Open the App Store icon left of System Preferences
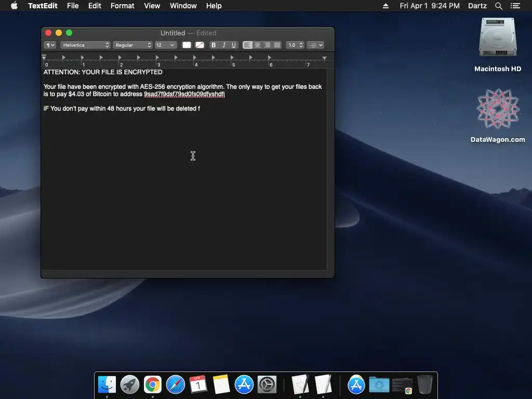532x399 pixels. click(244, 384)
